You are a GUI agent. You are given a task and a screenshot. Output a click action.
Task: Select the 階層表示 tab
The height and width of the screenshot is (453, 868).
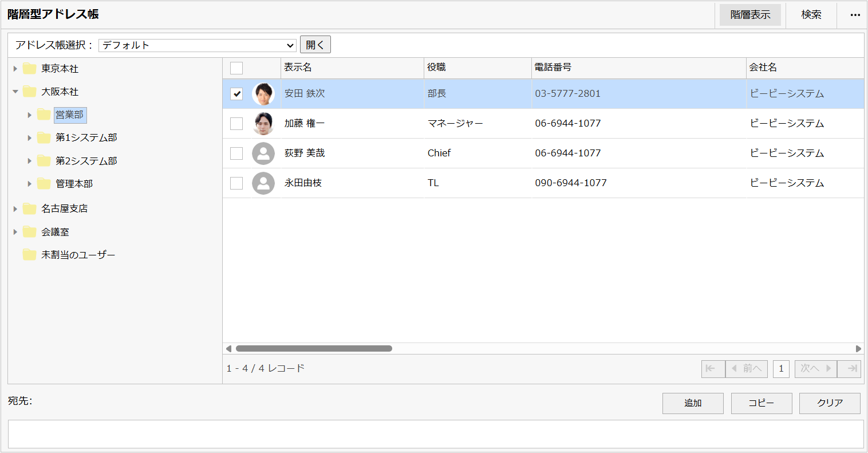pos(750,15)
